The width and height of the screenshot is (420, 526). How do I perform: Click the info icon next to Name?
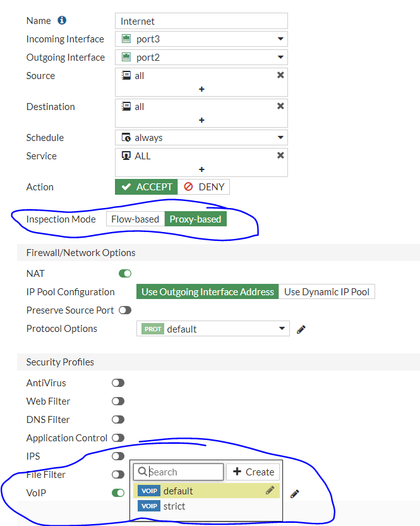pos(63,21)
